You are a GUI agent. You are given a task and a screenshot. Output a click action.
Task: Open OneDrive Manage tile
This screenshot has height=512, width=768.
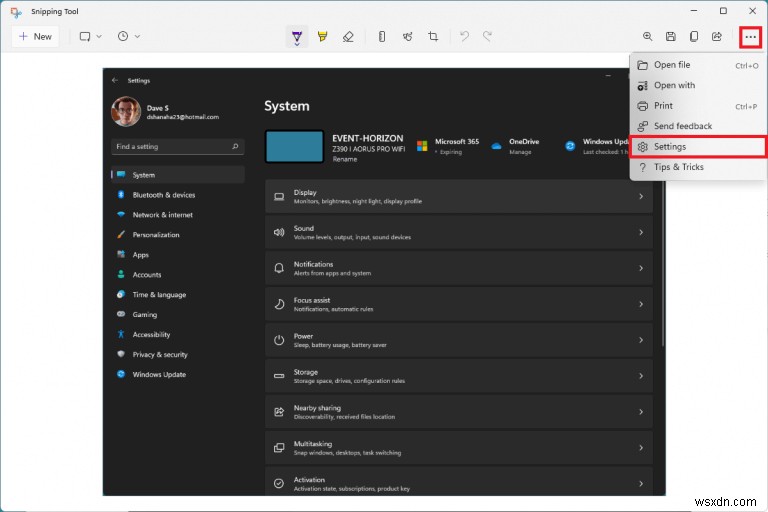click(x=515, y=146)
